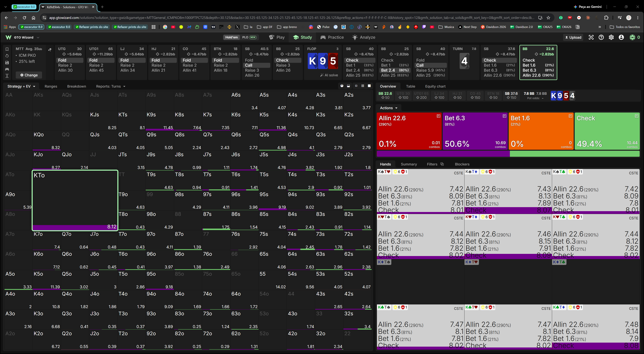
Task: Open the user account profile icon
Action: click(x=621, y=37)
